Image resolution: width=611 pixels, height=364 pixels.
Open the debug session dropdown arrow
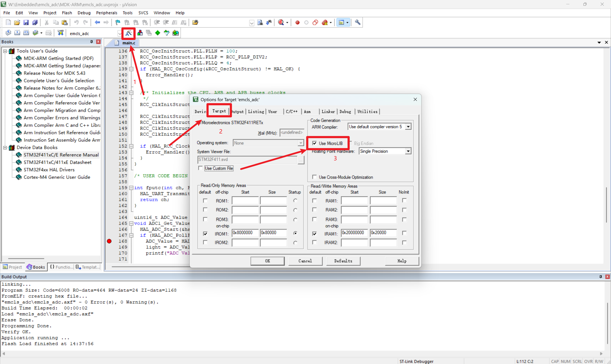pyautogui.click(x=287, y=23)
